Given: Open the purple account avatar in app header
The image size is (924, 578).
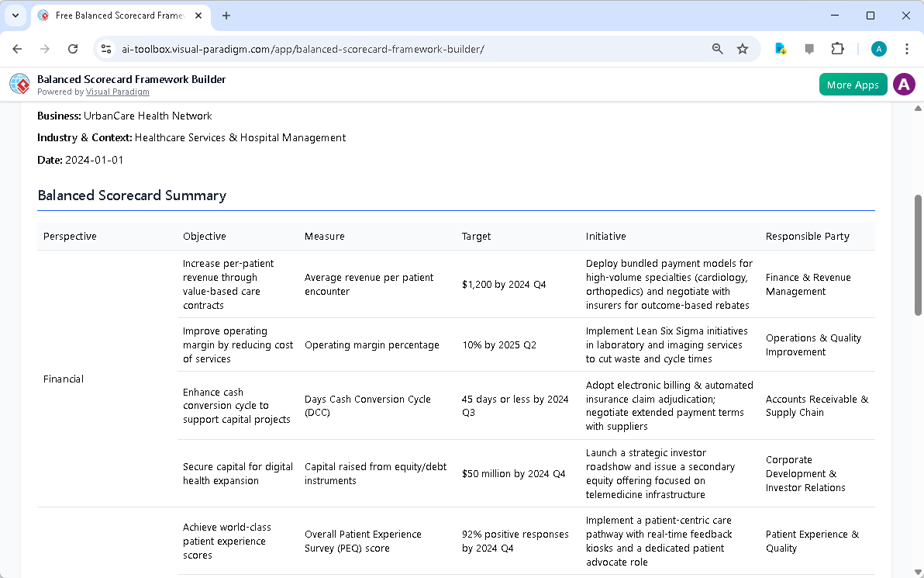Looking at the screenshot, I should click(904, 84).
